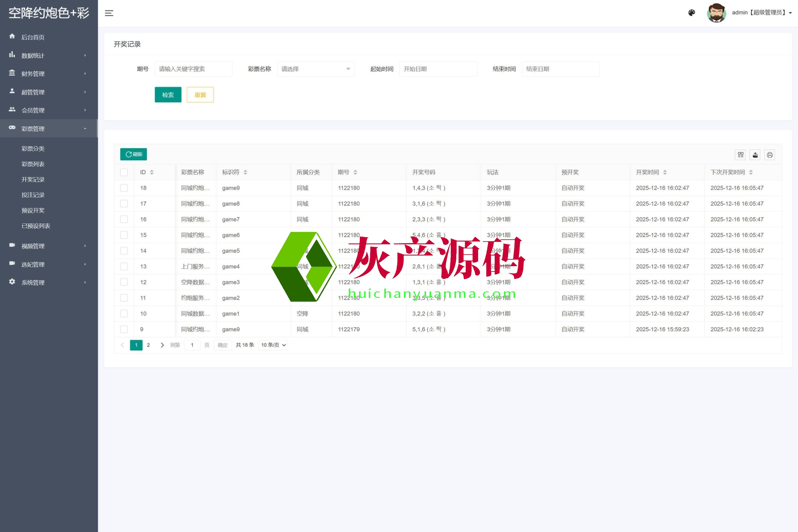Click the table export icon
The height and width of the screenshot is (532, 798).
(x=755, y=155)
